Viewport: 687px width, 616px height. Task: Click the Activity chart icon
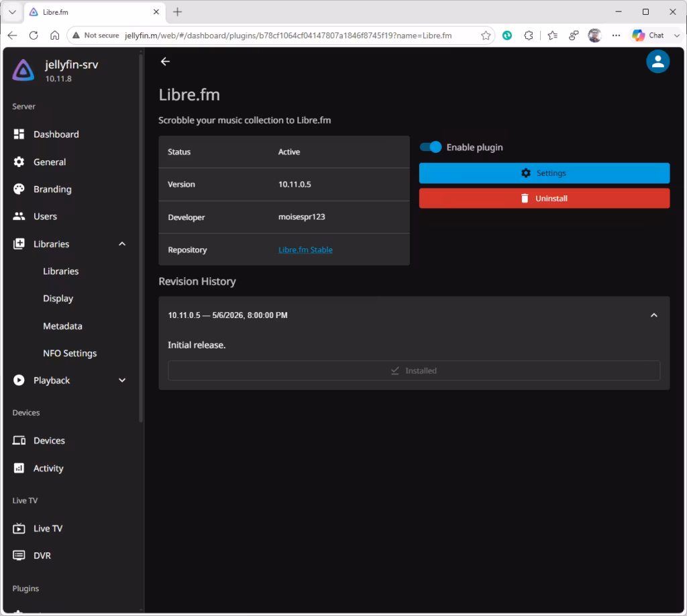pos(19,468)
